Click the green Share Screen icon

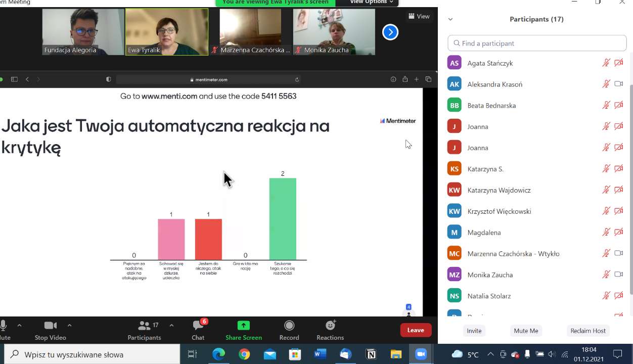pos(244,326)
